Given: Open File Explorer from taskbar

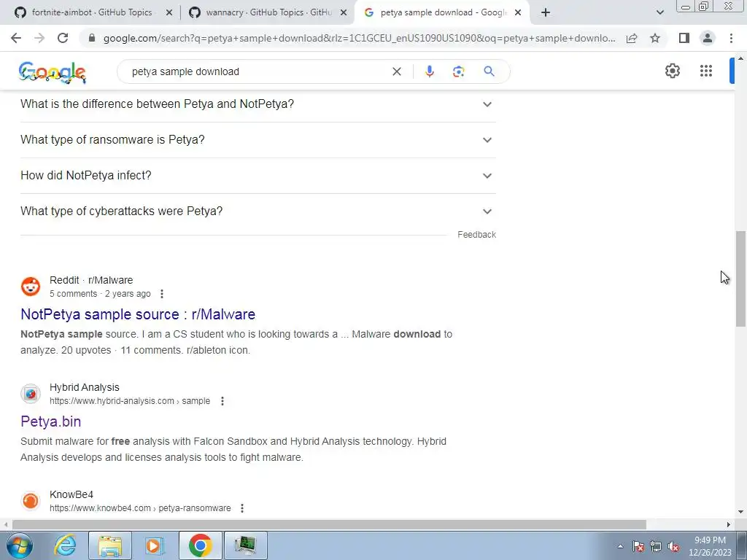Looking at the screenshot, I should pos(110,545).
